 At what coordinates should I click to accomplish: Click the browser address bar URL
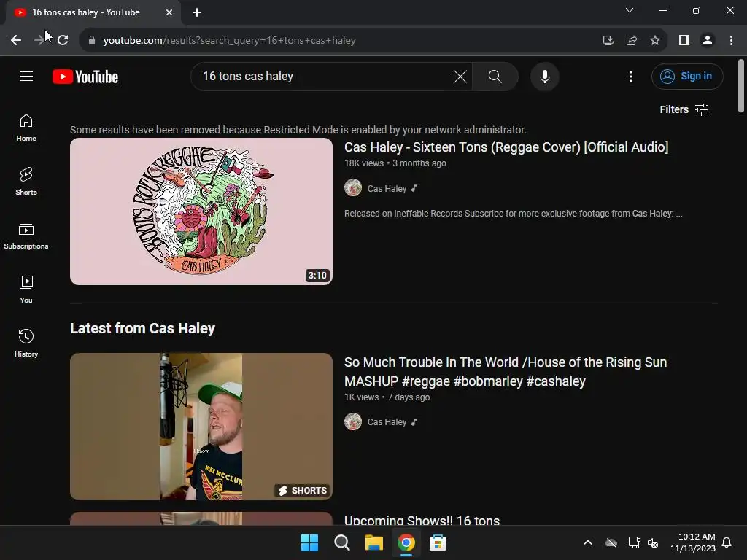pyautogui.click(x=230, y=41)
